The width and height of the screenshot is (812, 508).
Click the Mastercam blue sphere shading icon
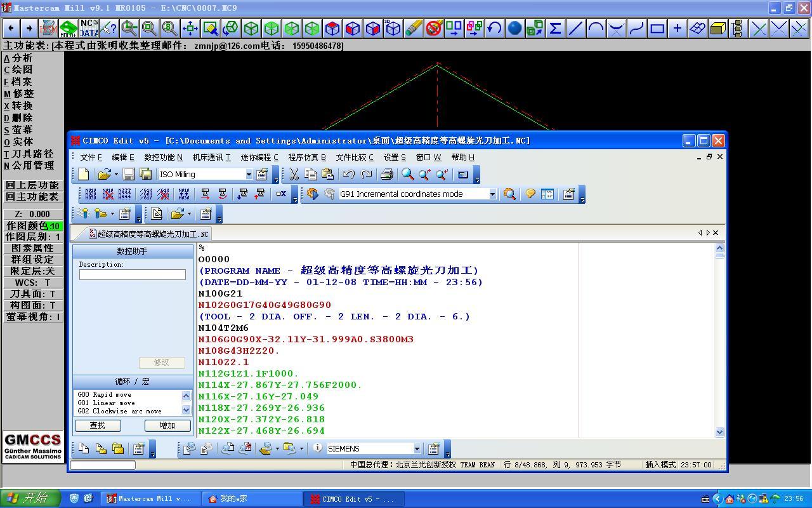tap(514, 29)
